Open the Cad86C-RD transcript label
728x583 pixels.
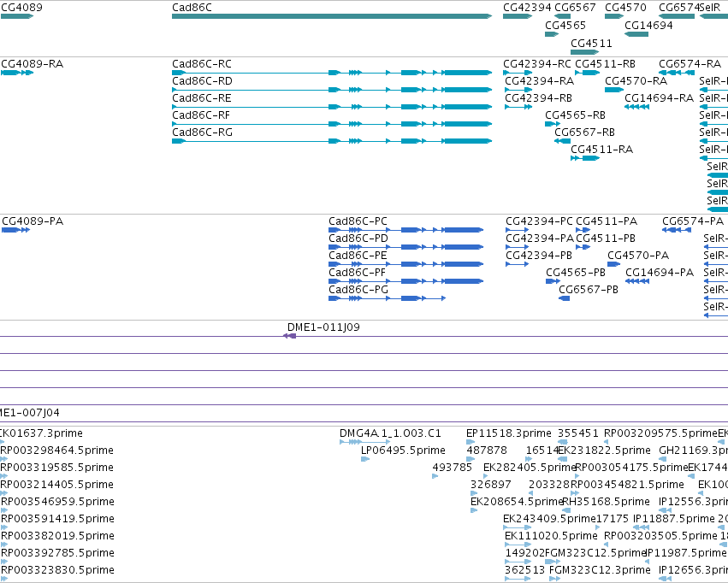pos(202,81)
